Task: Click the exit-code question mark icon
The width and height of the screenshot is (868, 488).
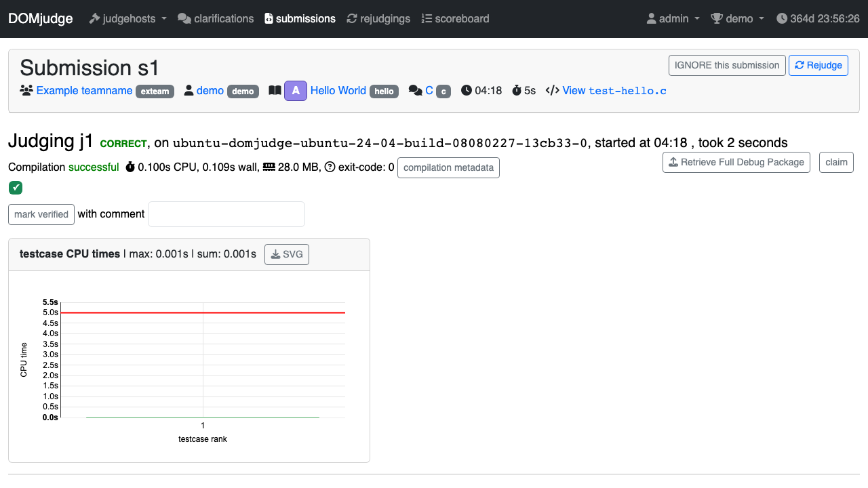Action: pos(330,167)
